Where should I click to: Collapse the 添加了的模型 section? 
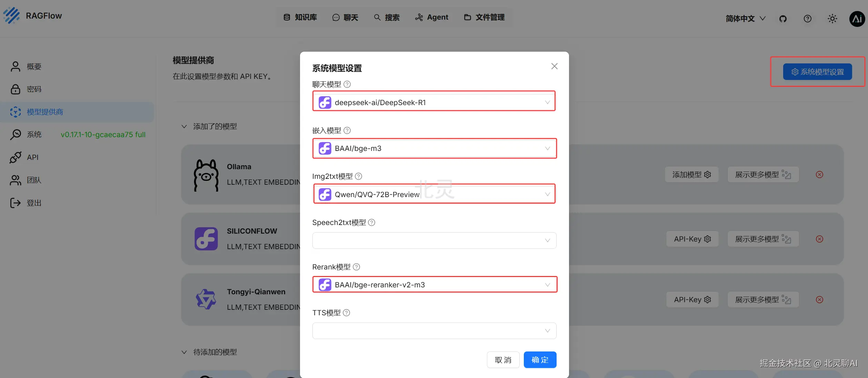pyautogui.click(x=184, y=126)
